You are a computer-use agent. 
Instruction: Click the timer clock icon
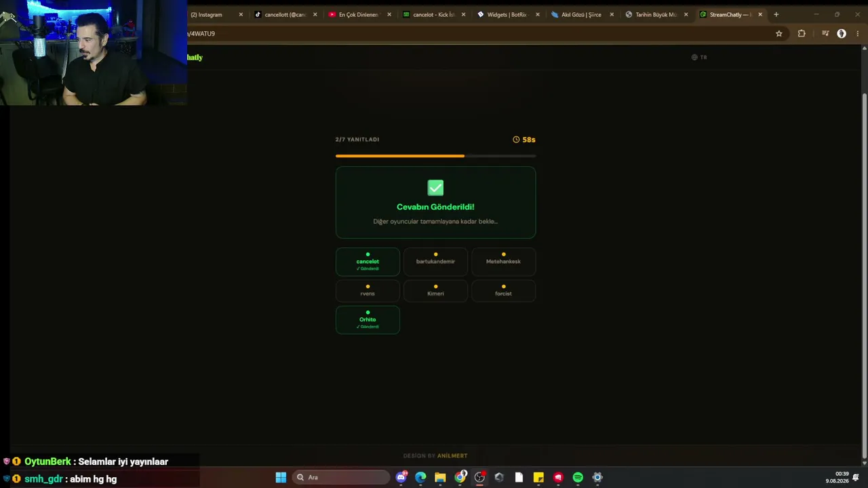pyautogui.click(x=516, y=140)
